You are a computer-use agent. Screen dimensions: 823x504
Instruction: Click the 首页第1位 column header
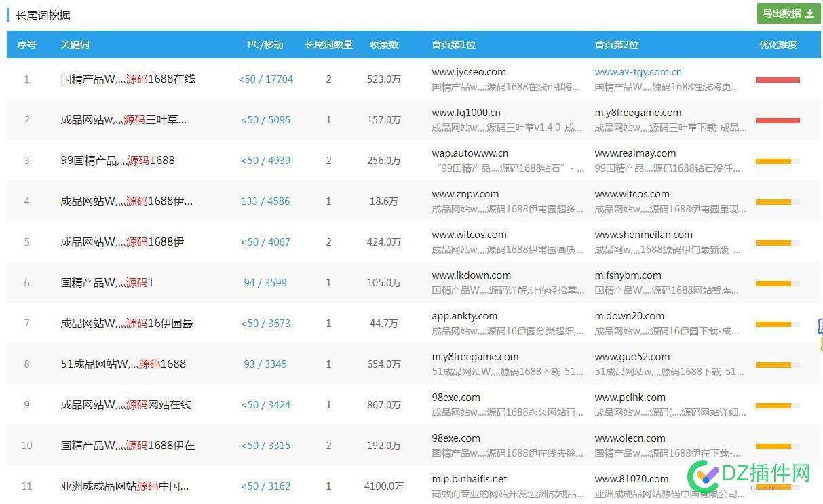point(454,45)
